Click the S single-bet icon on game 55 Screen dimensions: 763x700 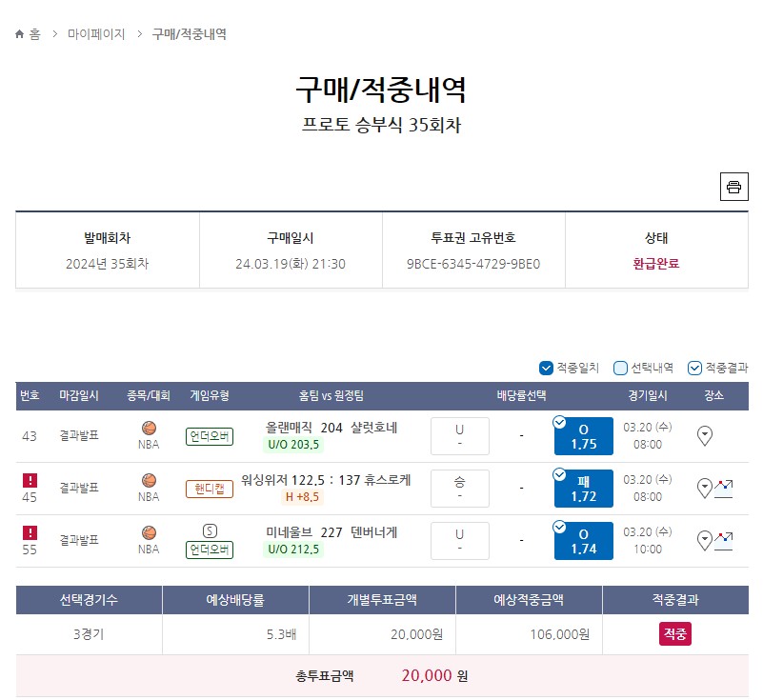[x=210, y=530]
